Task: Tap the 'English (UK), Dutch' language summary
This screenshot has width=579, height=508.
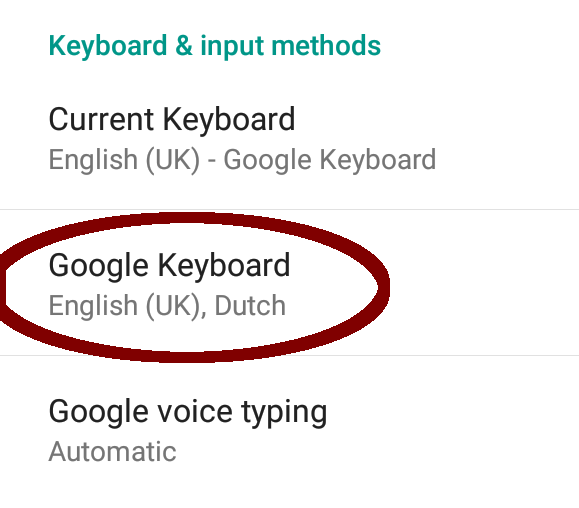Action: (167, 306)
